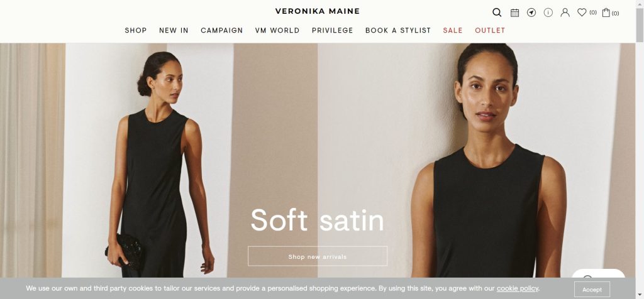Expand the VM WORLD menu
The image size is (644, 299).
(277, 30)
